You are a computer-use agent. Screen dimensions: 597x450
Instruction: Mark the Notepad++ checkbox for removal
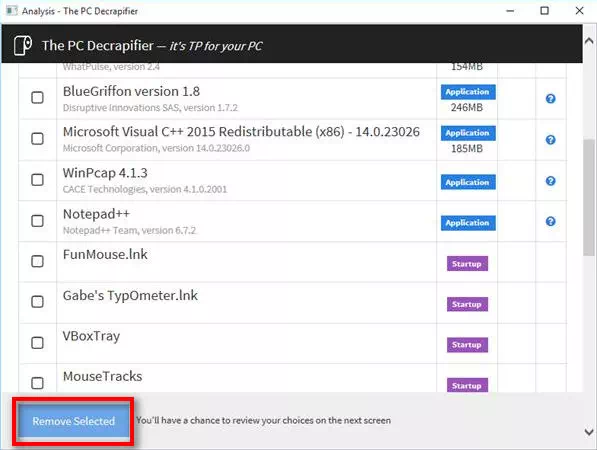[x=37, y=221]
